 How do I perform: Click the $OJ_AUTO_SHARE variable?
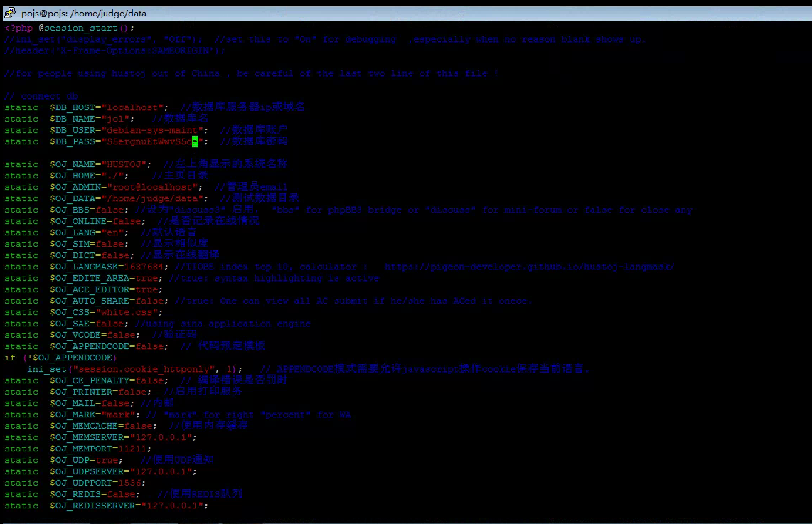[x=90, y=301]
